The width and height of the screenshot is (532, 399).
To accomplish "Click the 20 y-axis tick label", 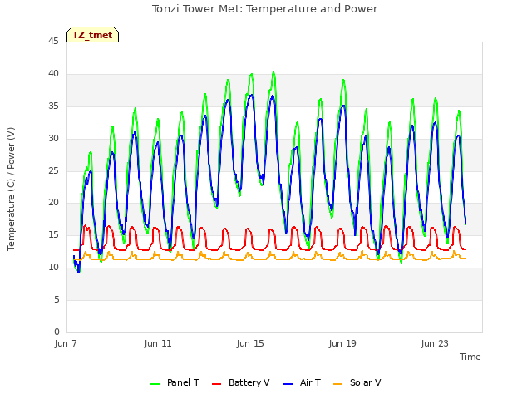I will click(x=53, y=203).
